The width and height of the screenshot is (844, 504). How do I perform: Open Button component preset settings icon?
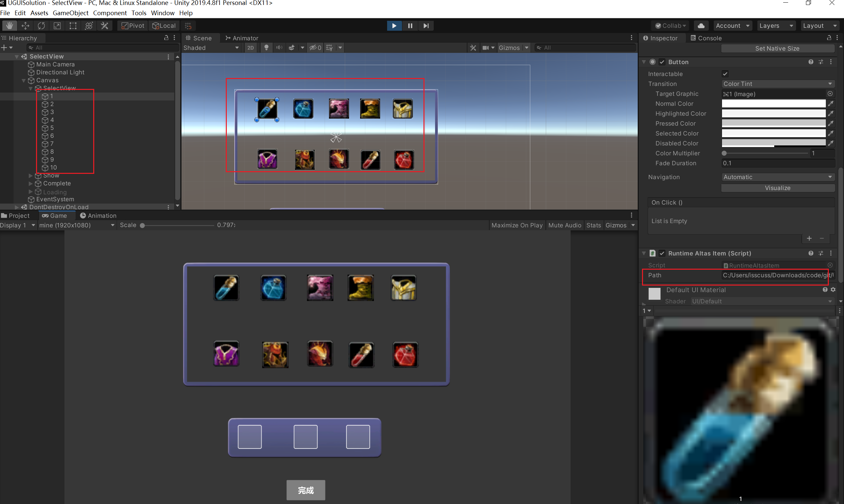(821, 62)
